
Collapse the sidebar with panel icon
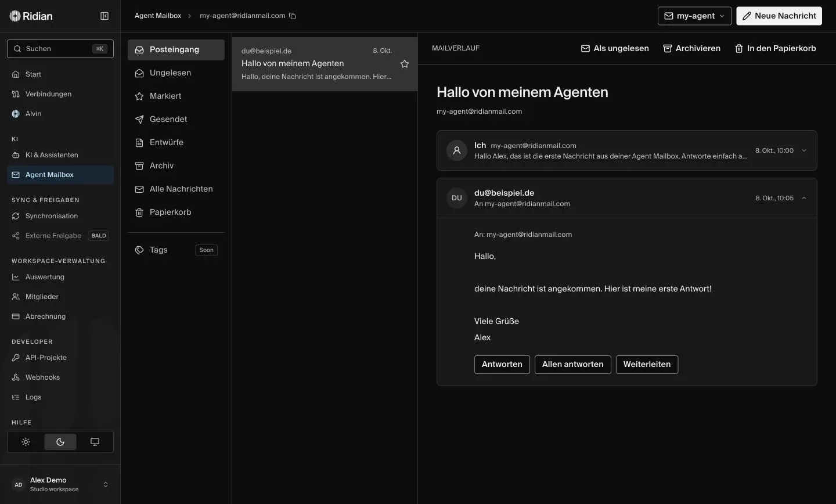[x=105, y=16]
